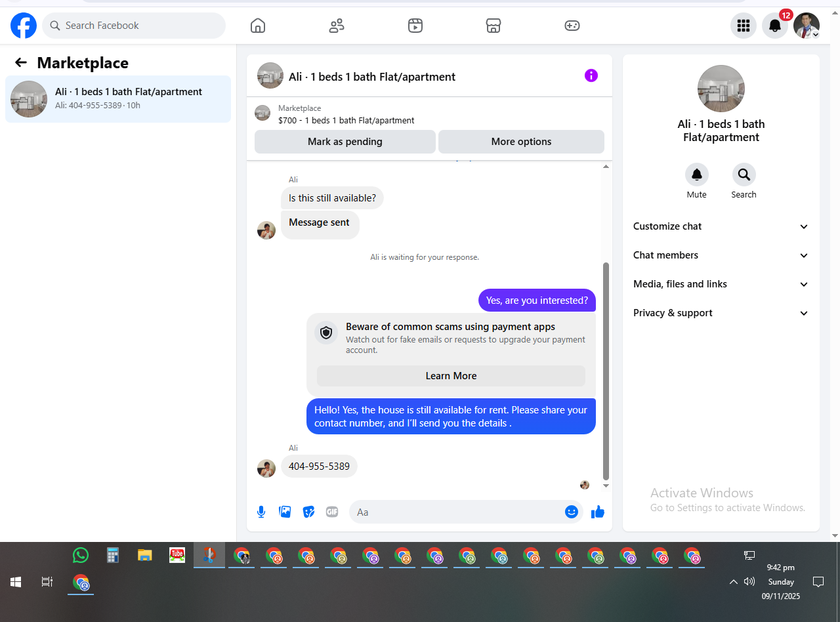Viewport: 840px width, 622px height.
Task: Open the Gaming controller icon
Action: [572, 26]
